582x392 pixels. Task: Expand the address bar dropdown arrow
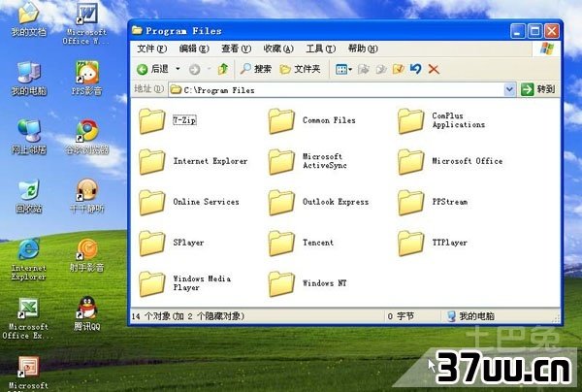[x=509, y=89]
